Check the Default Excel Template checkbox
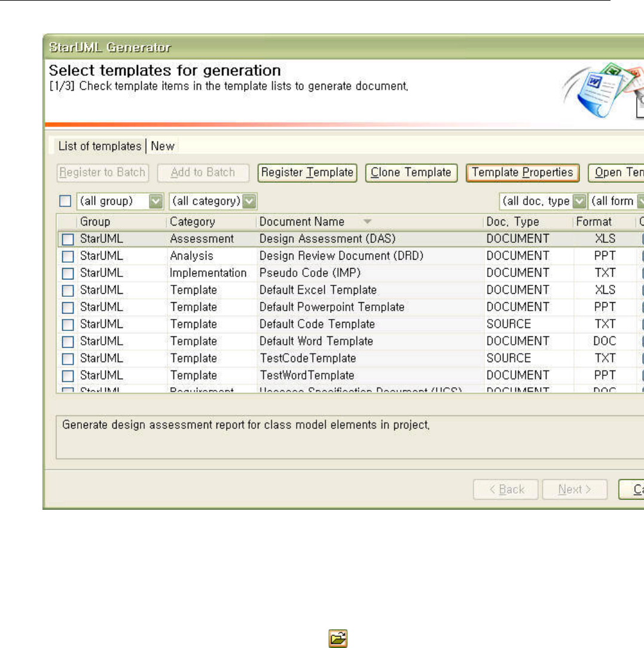Viewport: 644px width, 648px height. click(68, 290)
